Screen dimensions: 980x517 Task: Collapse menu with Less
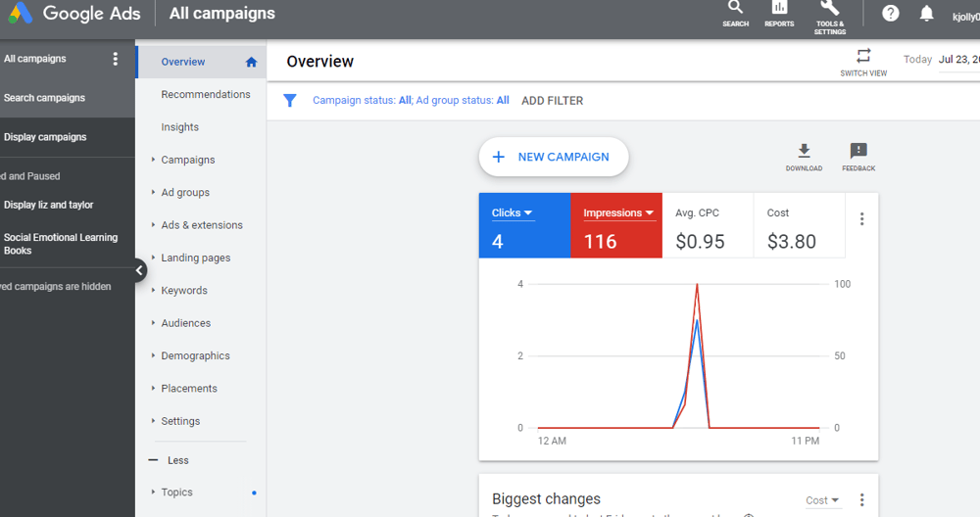click(x=169, y=460)
